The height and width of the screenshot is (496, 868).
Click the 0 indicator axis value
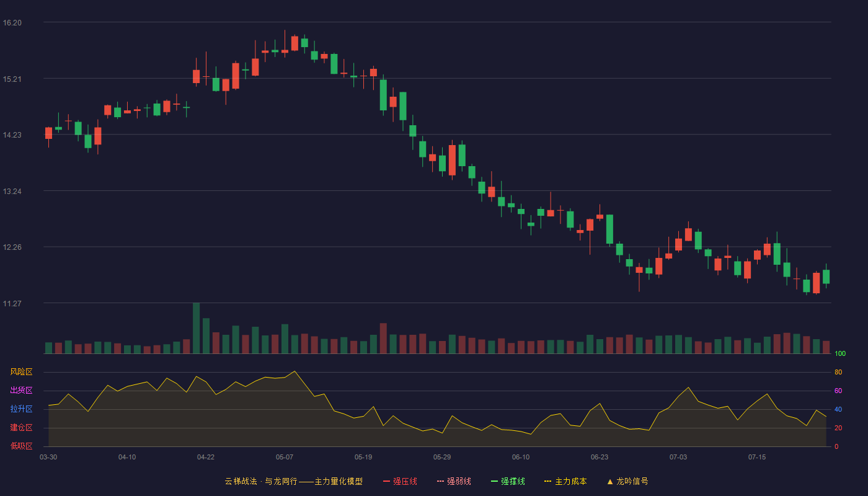(836, 447)
